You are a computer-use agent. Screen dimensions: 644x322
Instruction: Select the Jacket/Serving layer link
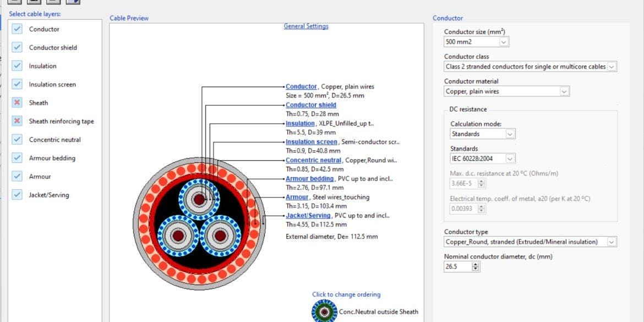pos(308,216)
